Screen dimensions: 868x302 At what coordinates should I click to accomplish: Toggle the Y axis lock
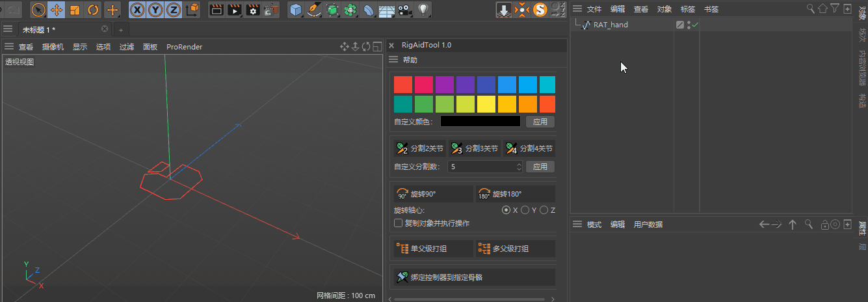point(155,10)
